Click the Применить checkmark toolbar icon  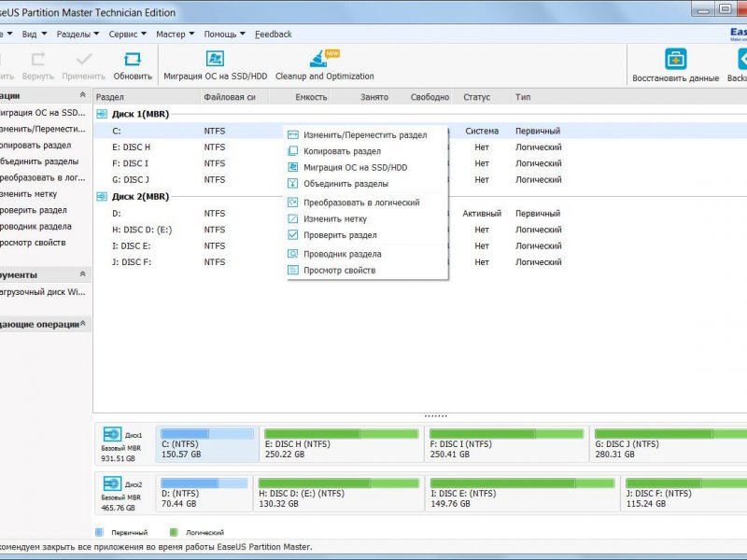pyautogui.click(x=84, y=59)
